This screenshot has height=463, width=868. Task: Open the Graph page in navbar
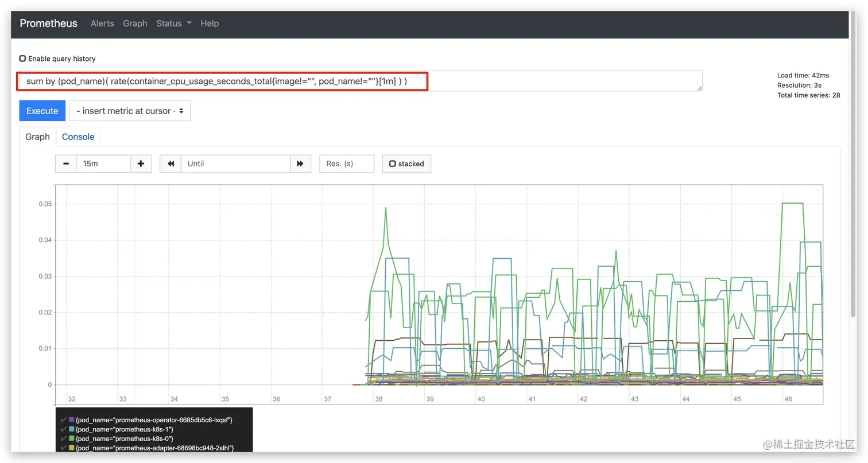click(x=135, y=24)
